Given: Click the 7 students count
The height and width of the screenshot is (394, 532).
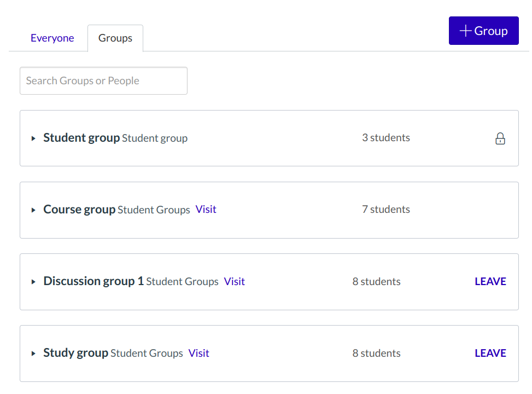Looking at the screenshot, I should pyautogui.click(x=385, y=210).
